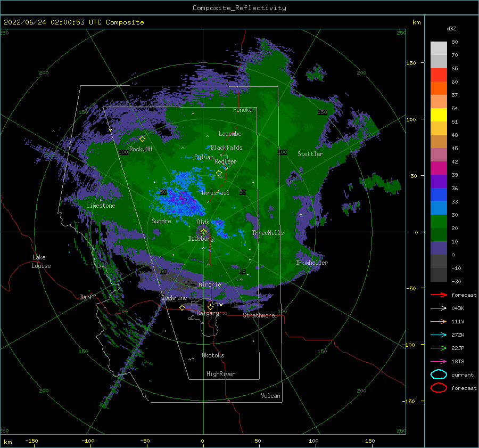The width and height of the screenshot is (479, 448).
Task: Click the HighRiver town label
Action: point(221,374)
